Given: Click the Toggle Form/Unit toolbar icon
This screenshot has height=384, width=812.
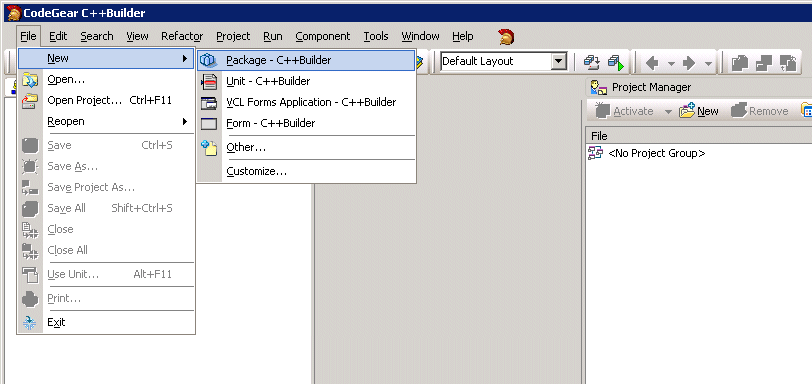Looking at the screenshot, I should pyautogui.click(x=788, y=63).
